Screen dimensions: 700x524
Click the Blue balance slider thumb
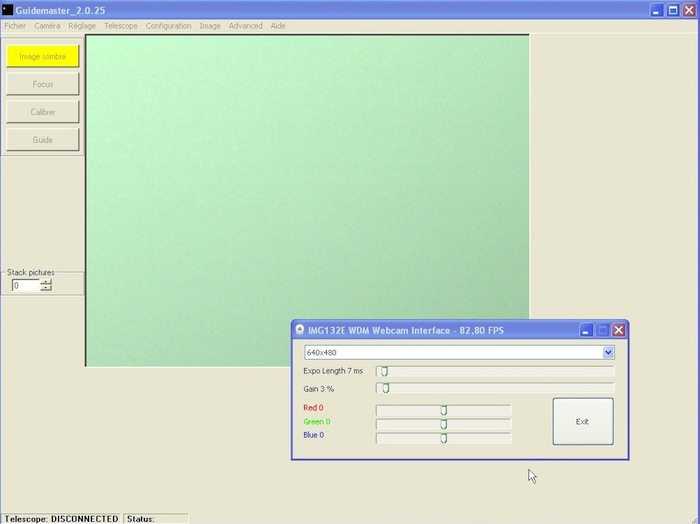coord(443,438)
